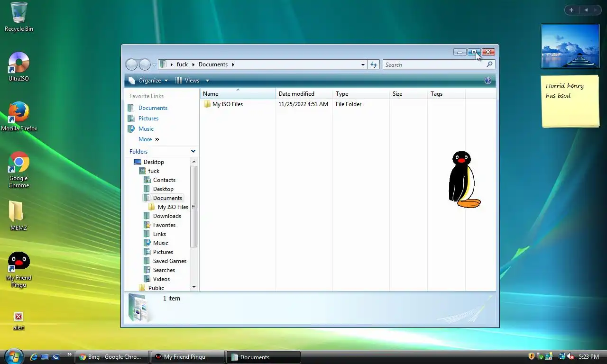This screenshot has height=364, width=607.
Task: Select Videos in the Folders tree
Action: (157, 279)
